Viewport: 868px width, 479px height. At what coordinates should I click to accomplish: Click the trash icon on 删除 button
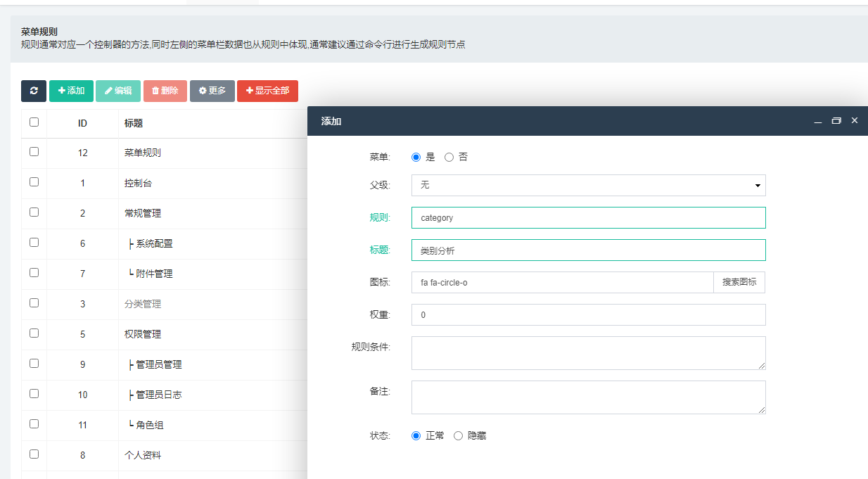coord(155,91)
